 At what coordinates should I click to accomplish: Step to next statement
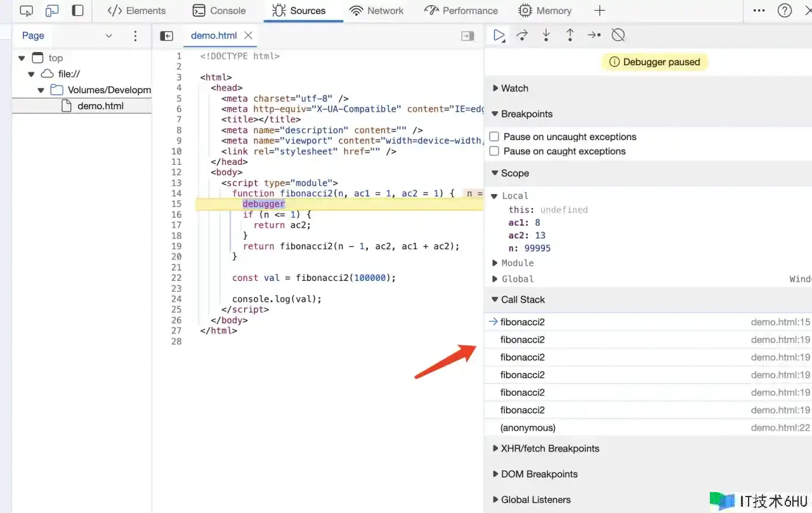pos(594,35)
